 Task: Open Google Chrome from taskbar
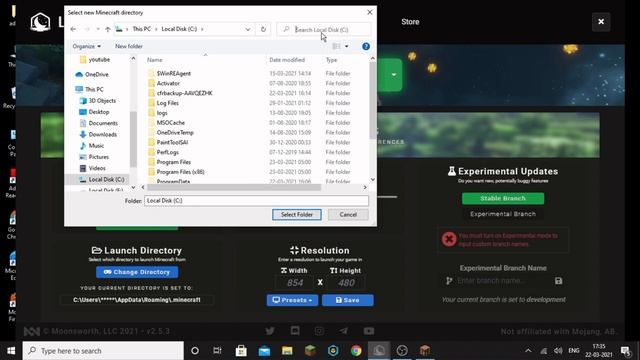pos(356,351)
